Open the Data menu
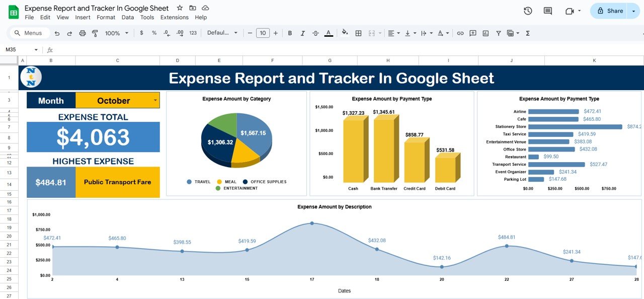The image size is (644, 299). point(128,17)
